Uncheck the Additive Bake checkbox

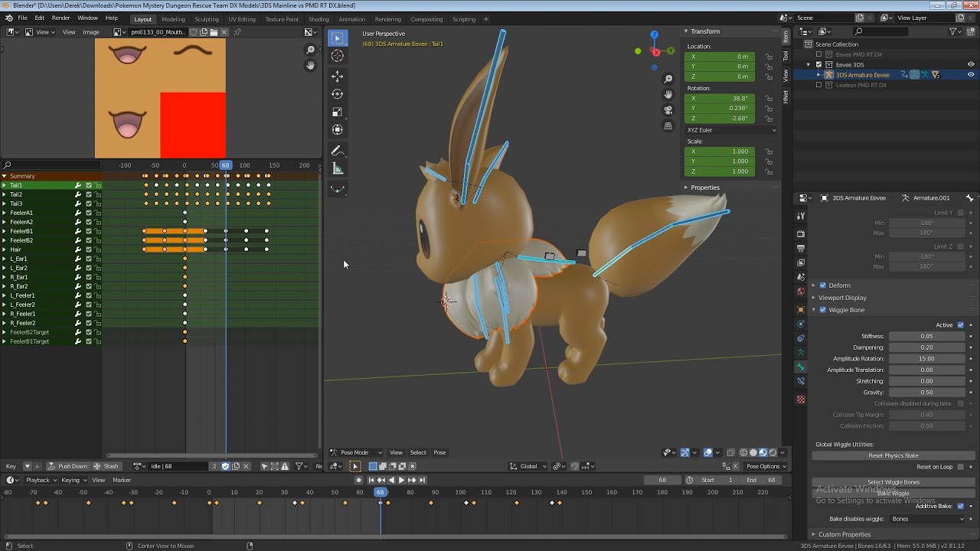[x=961, y=506]
